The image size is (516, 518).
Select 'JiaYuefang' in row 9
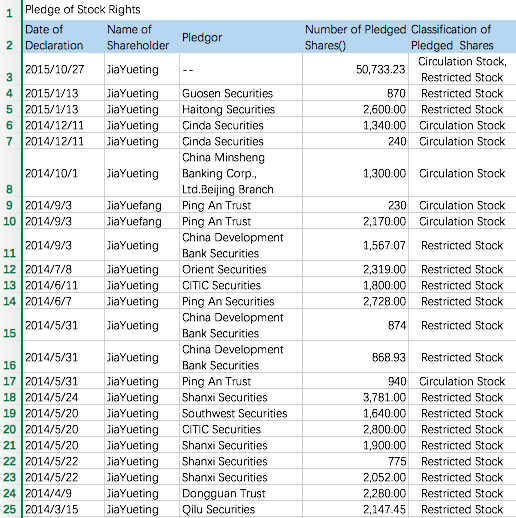coord(134,205)
